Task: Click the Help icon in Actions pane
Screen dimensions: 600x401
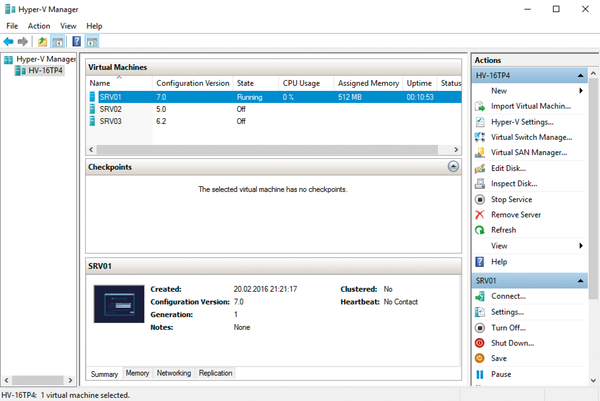Action: [x=480, y=262]
